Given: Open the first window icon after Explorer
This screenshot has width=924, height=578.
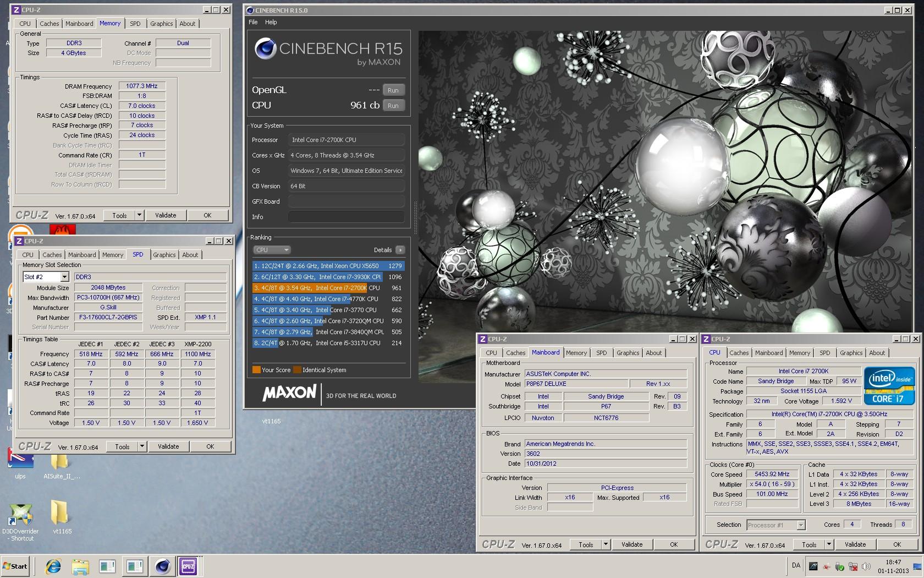Looking at the screenshot, I should click(107, 566).
